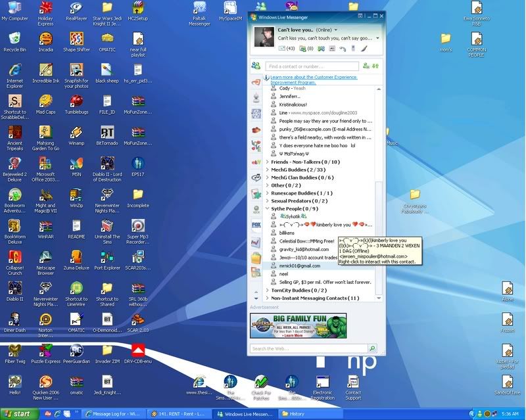Click the phone handset call icon
Image resolution: width=526 pixels, height=420 pixels.
coord(343,49)
